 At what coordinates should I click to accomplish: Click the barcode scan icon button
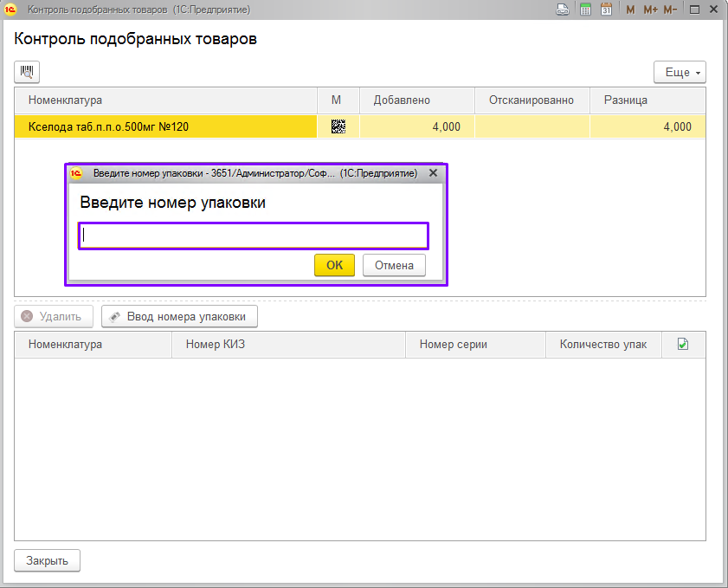[x=27, y=72]
